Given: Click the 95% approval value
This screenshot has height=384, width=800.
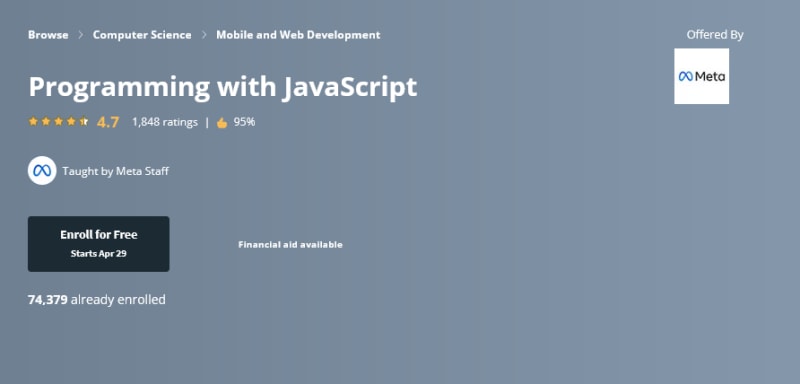Looking at the screenshot, I should tap(244, 122).
